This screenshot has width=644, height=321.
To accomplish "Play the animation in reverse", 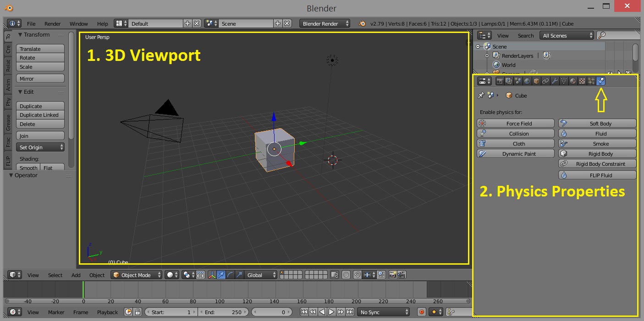I will (322, 312).
